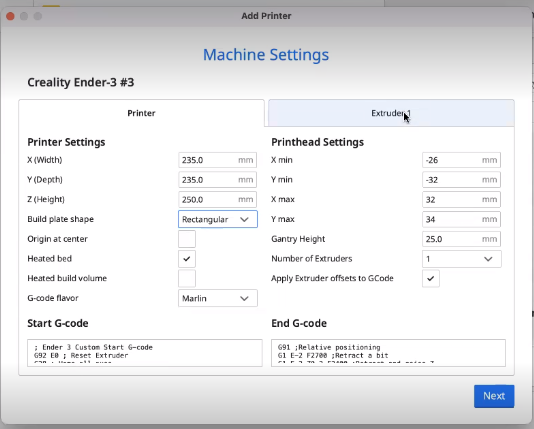Open the G-code flavor Marlin dropdown
The width and height of the screenshot is (534, 429).
coord(218,298)
